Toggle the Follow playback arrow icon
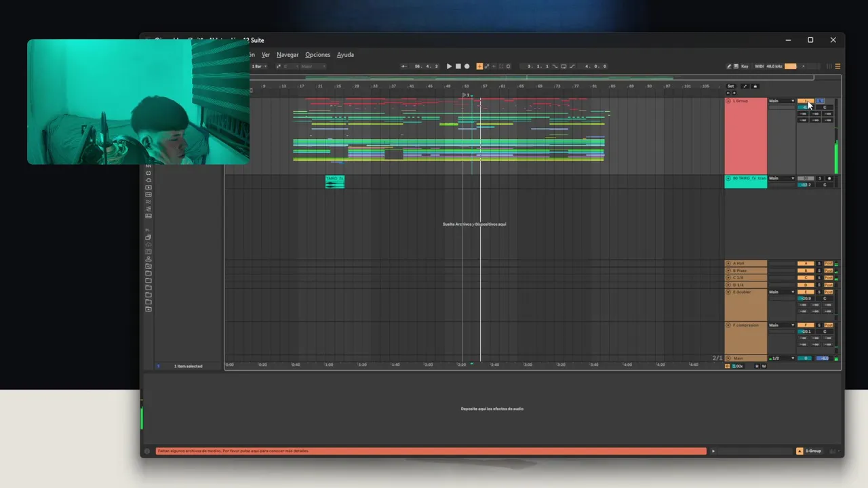This screenshot has height=488, width=868. (x=404, y=66)
